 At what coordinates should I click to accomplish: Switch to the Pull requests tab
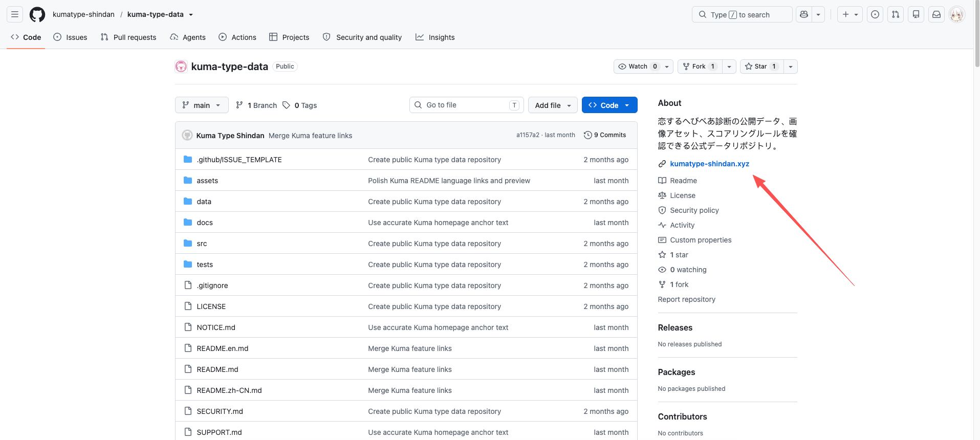[x=128, y=37]
